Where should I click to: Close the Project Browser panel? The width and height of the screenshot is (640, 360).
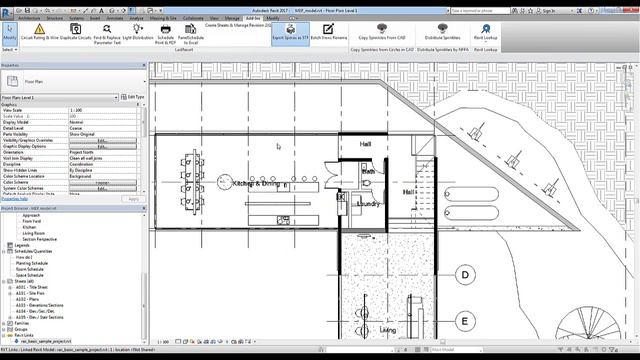[x=144, y=208]
